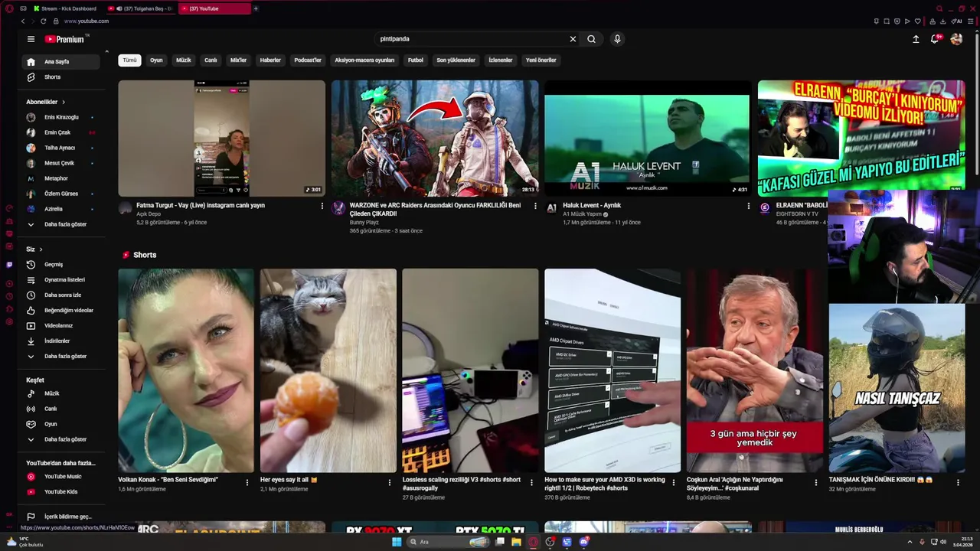Viewport: 980px width, 551px height.
Task: Open A1 Müzik Yapım channel link
Action: click(x=583, y=214)
